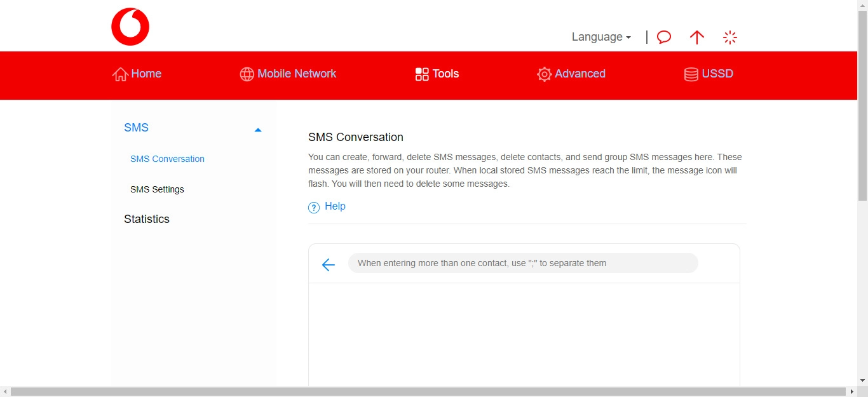This screenshot has height=397, width=868.
Task: Open the Language dropdown
Action: point(600,37)
